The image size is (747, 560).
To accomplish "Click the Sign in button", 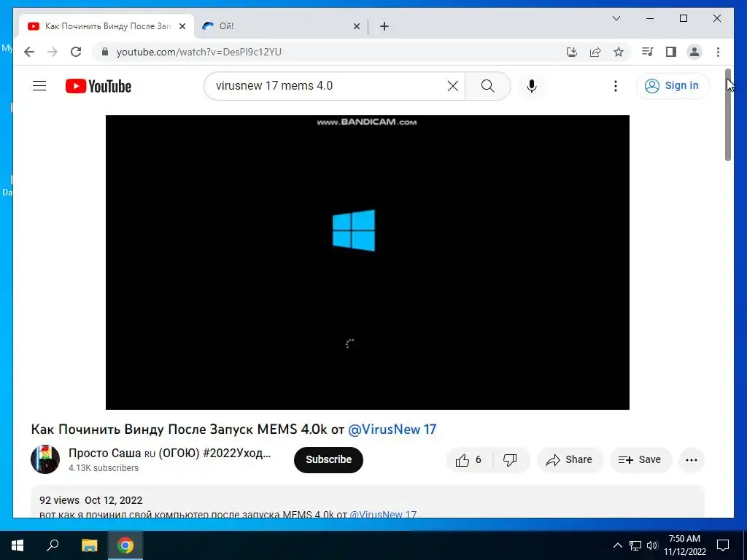I will click(x=672, y=86).
